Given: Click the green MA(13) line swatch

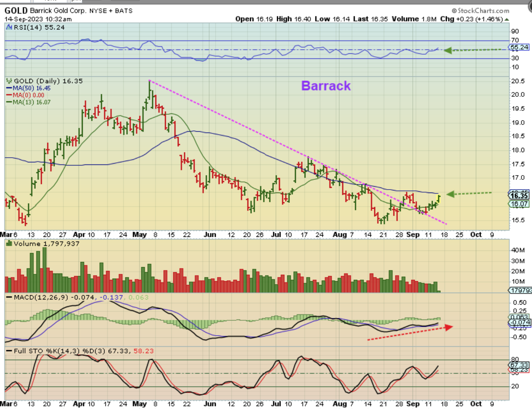Looking at the screenshot, I should tap(9, 102).
